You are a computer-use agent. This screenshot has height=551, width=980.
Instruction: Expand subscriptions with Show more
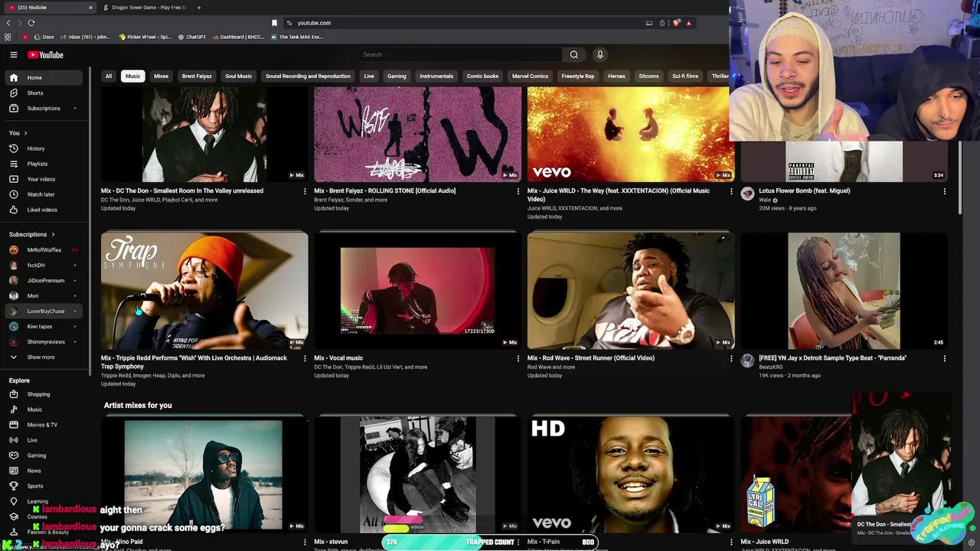[x=44, y=357]
